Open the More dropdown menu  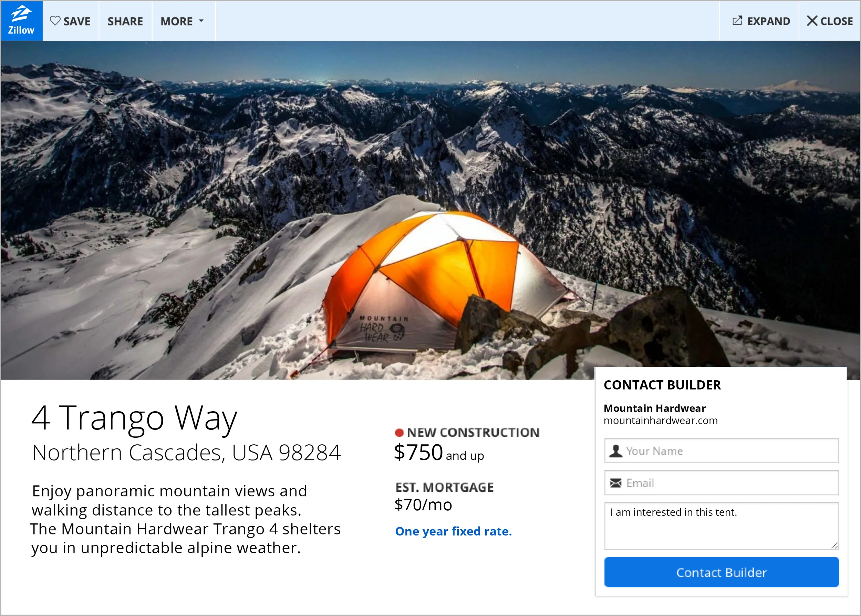(x=182, y=21)
